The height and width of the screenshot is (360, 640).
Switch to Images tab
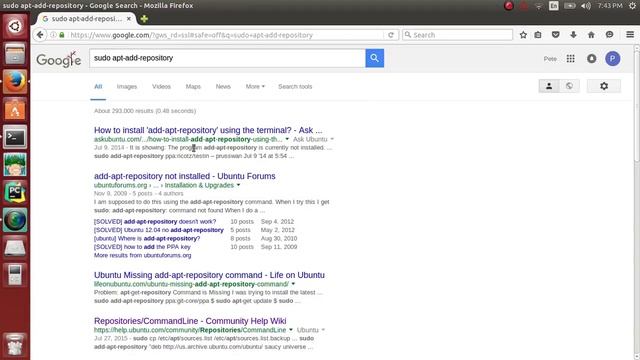(127, 87)
